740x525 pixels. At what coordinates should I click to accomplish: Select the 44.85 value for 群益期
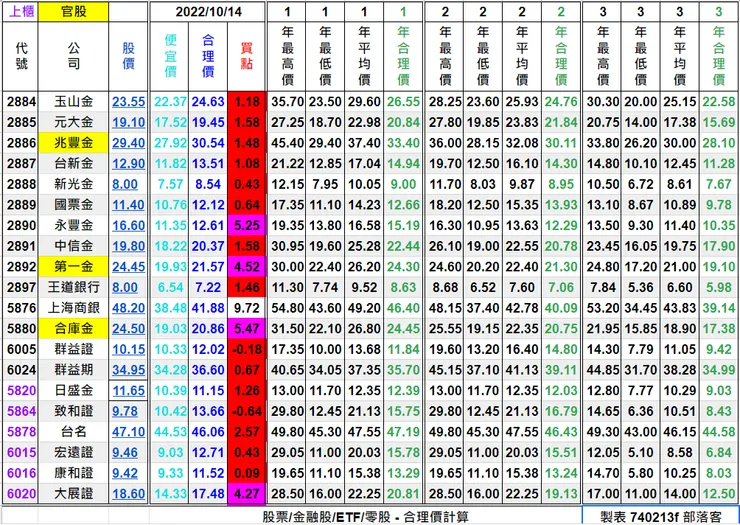click(603, 370)
